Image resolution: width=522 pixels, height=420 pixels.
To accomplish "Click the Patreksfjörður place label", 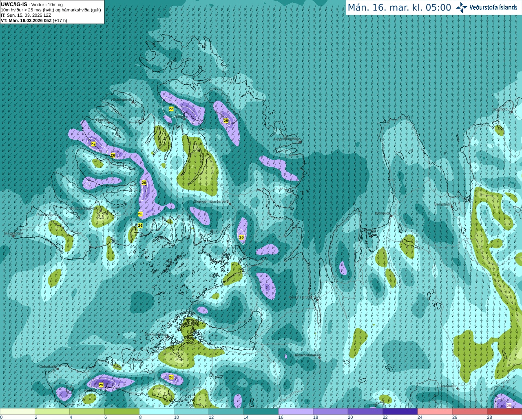I will (x=47, y=214).
